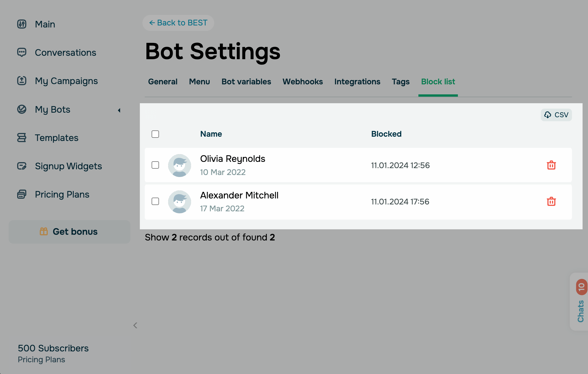The width and height of the screenshot is (588, 374).
Task: Click the My Campaigns sidebar icon
Action: click(22, 81)
